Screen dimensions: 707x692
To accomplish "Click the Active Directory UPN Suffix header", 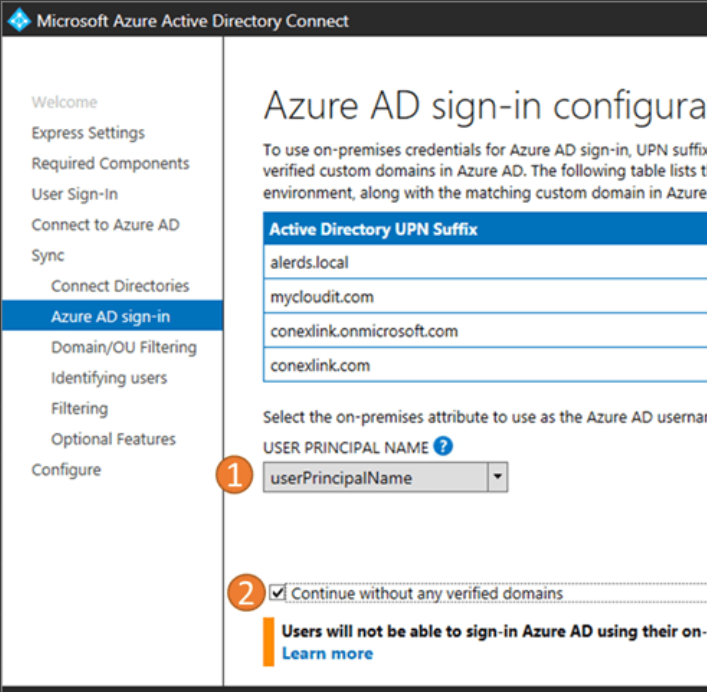I will 485,229.
